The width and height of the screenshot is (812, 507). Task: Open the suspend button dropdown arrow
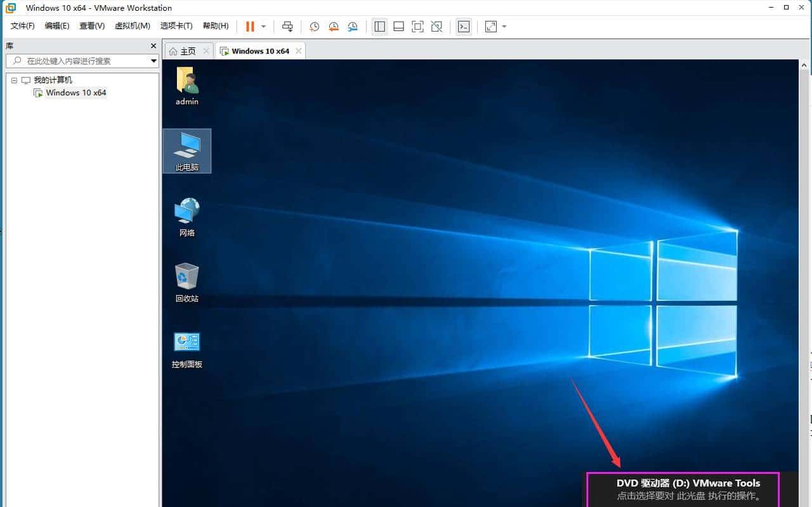click(263, 26)
